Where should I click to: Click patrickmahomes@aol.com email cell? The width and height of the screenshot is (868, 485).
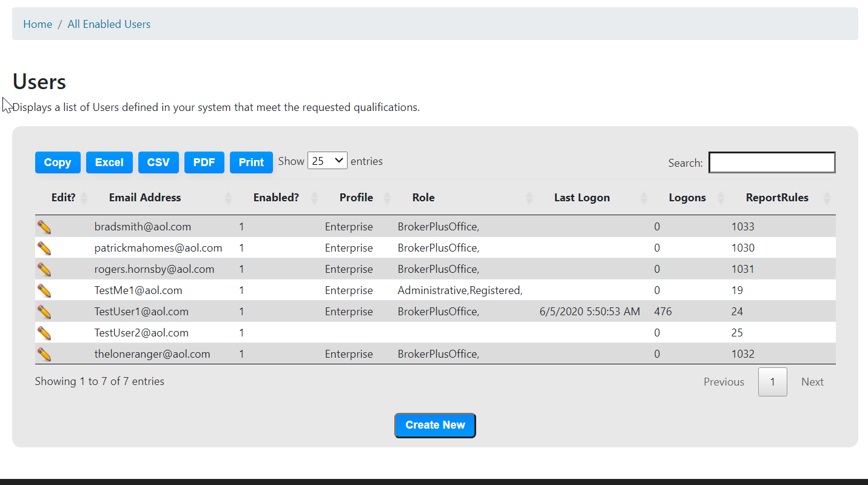158,248
